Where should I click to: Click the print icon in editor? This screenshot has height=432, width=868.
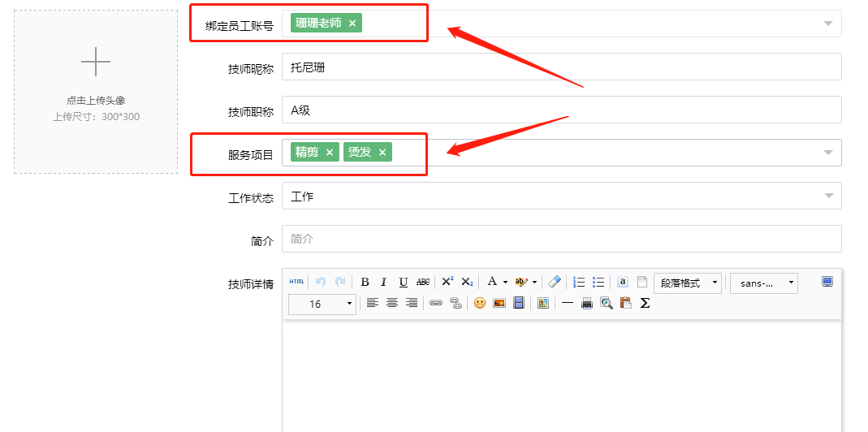[x=587, y=303]
